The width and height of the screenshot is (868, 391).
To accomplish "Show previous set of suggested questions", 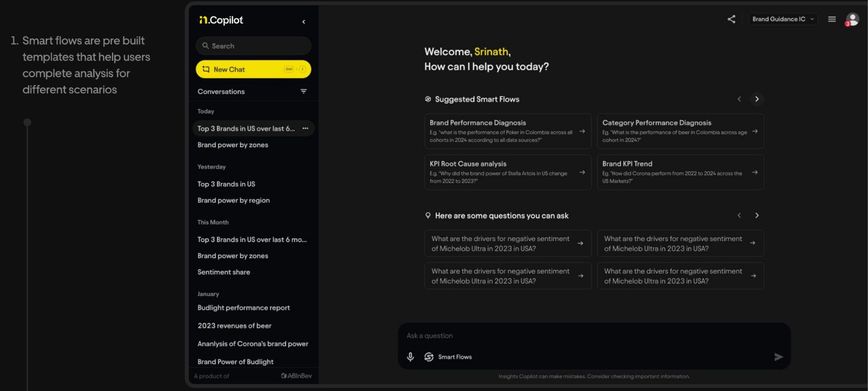I will (x=739, y=215).
